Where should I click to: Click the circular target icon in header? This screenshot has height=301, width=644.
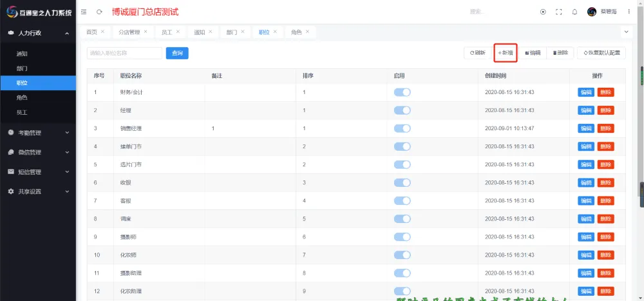[543, 12]
